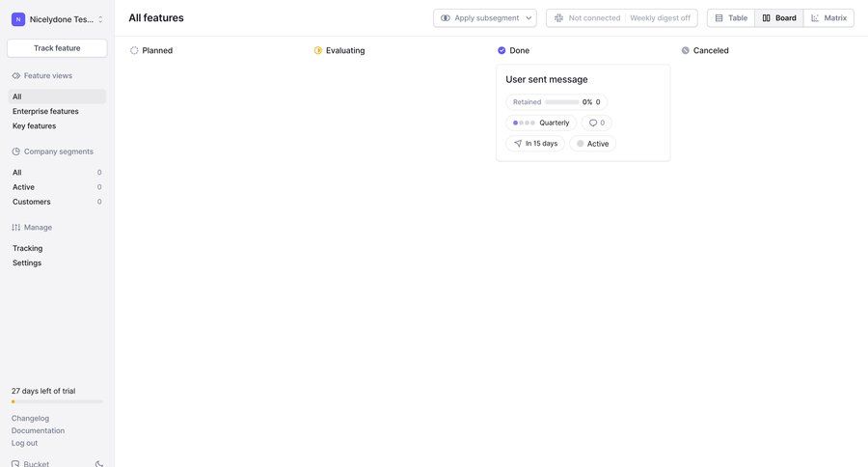Select All under Feature views
The image size is (868, 467).
tap(57, 96)
